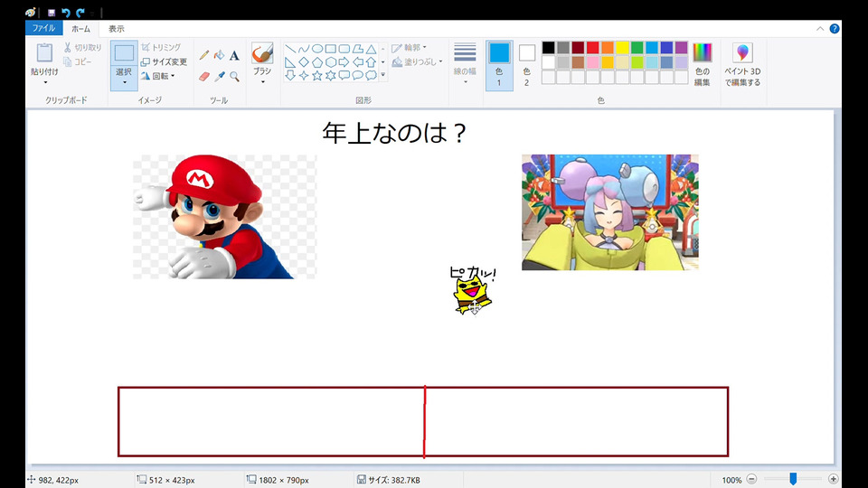Choose the Left arrow shape
868x488 pixels.
click(x=358, y=62)
